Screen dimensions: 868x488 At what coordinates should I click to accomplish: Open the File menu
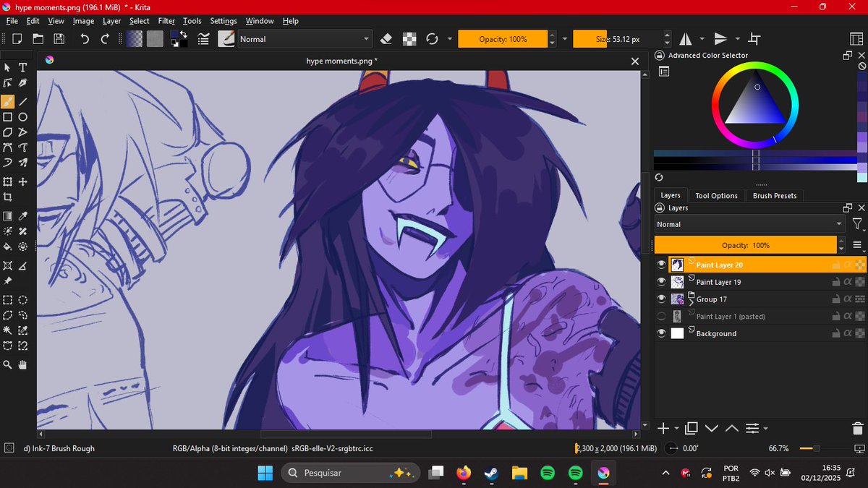(12, 21)
